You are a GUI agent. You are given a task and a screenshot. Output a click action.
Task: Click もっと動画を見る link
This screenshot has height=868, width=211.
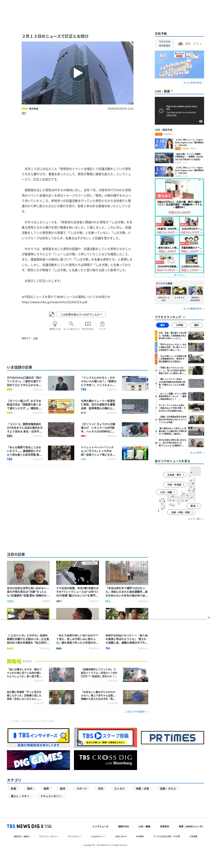click(x=193, y=308)
